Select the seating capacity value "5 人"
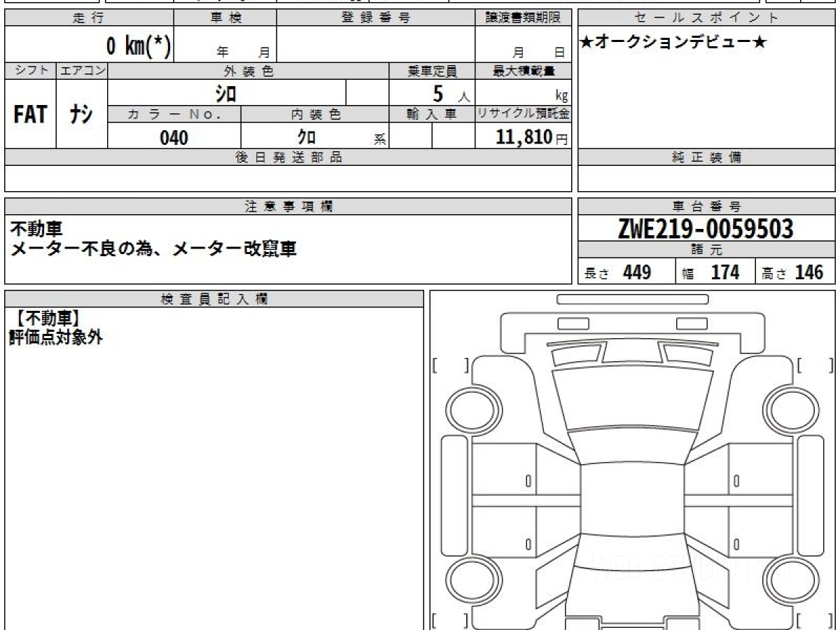The image size is (840, 630). [451, 94]
